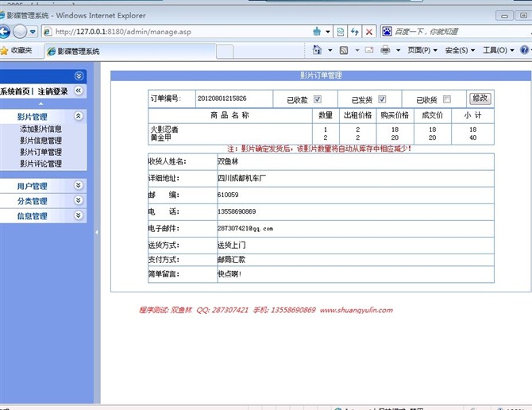Viewport: 532px width, 410px height.
Task: Click payment method 邮局汇款
Action: pyautogui.click(x=231, y=260)
